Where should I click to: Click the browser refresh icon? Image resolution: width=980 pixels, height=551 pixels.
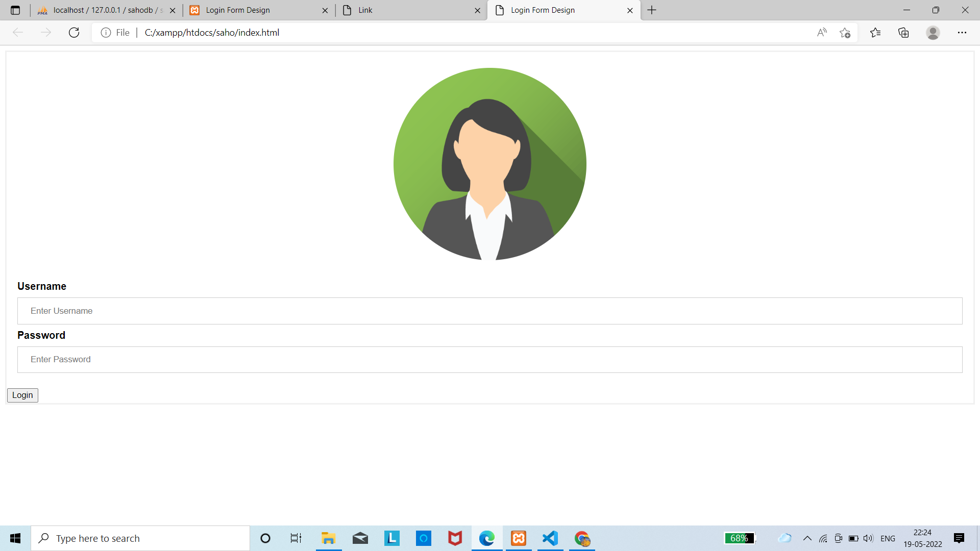(x=74, y=33)
